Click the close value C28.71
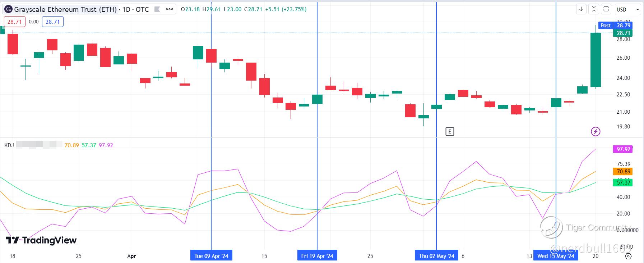 (x=253, y=9)
